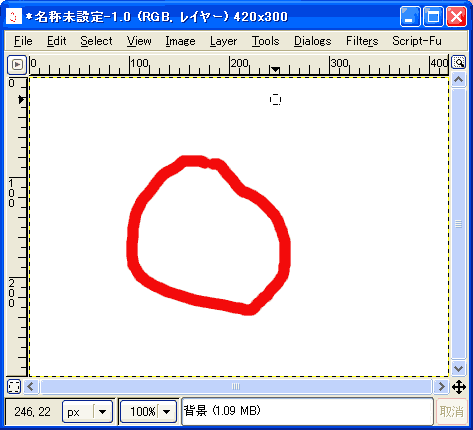The height and width of the screenshot is (430, 473).
Task: Click the horizontal scrollbar left arrow
Action: 31,387
